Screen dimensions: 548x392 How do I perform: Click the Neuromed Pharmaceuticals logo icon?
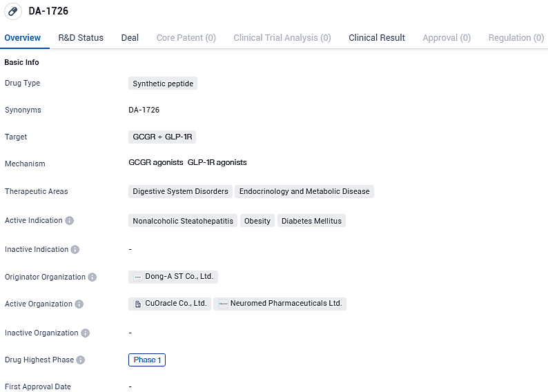click(x=222, y=304)
